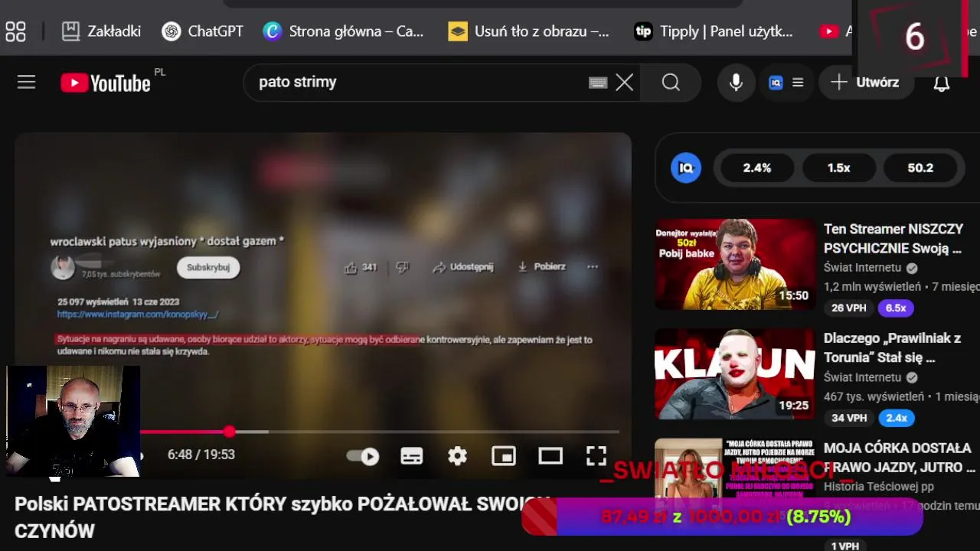The width and height of the screenshot is (980, 551).
Task: Click the three-dot more menu in video
Action: [x=592, y=267]
